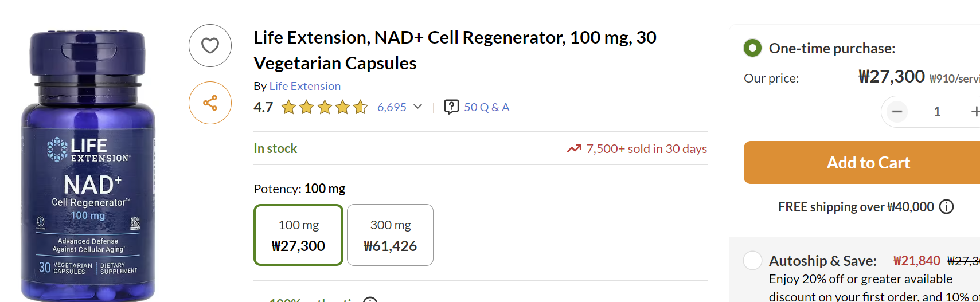The height and width of the screenshot is (302, 980).
Task: Select the Autoship & Save radio option
Action: [752, 261]
